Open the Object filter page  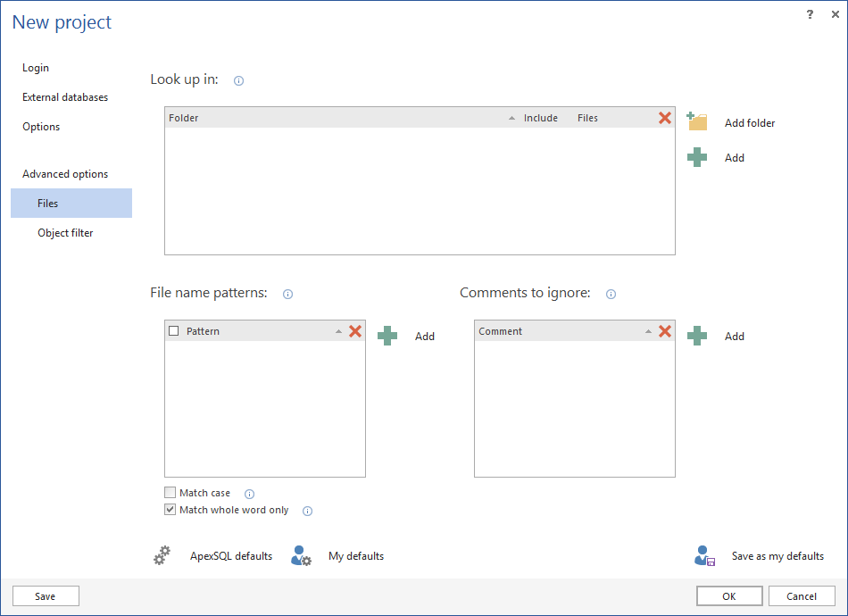point(65,233)
